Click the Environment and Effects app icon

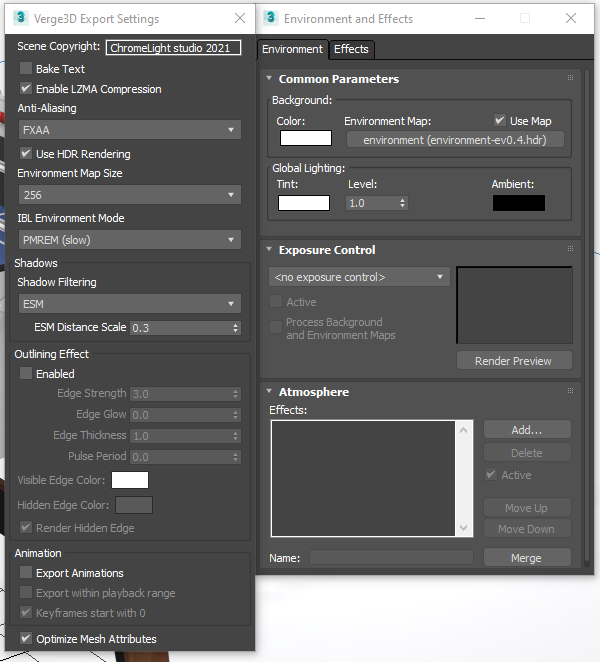[x=271, y=18]
